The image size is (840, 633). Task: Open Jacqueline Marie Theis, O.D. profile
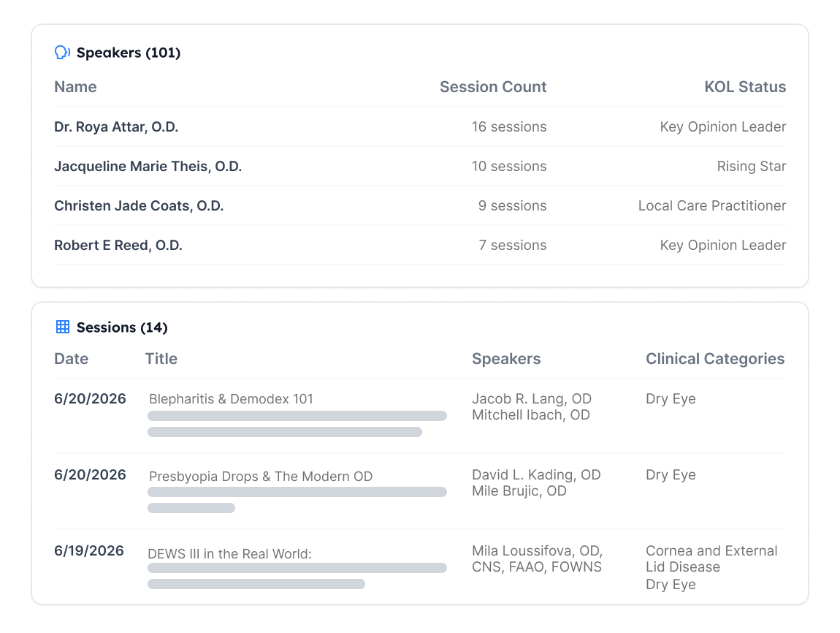tap(148, 167)
